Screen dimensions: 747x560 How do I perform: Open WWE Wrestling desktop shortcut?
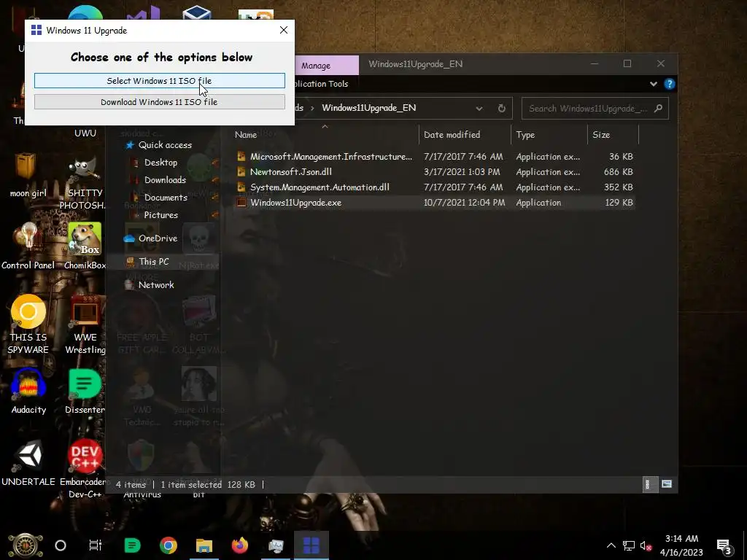[85, 324]
